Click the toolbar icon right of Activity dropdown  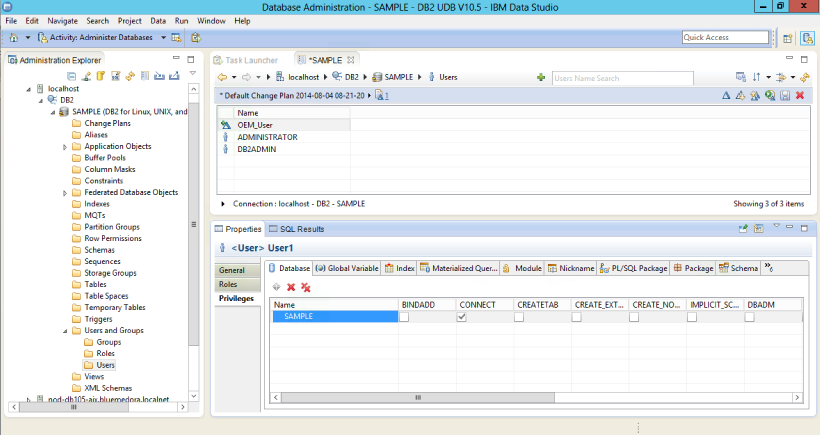click(x=176, y=38)
